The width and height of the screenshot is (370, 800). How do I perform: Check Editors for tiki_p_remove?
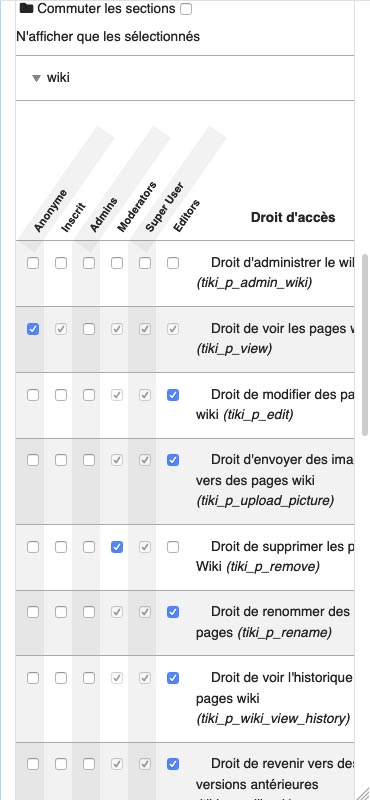click(x=173, y=547)
